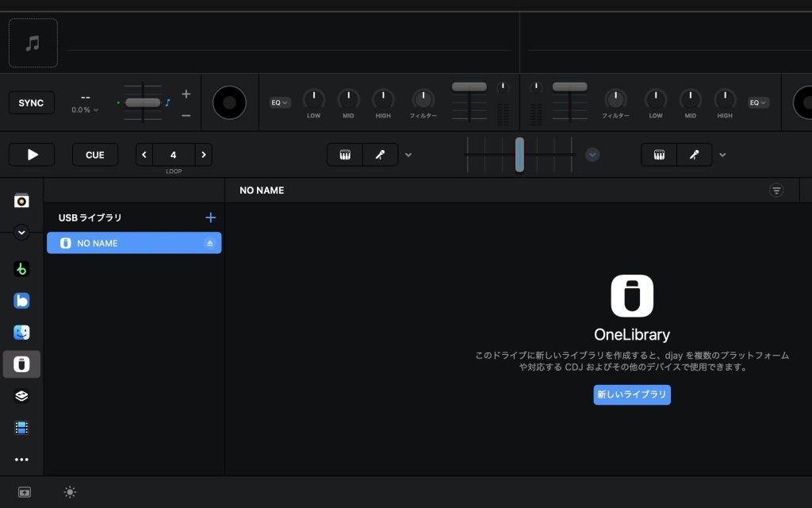
Task: Expand chevron next to left microphone
Action: tap(408, 155)
